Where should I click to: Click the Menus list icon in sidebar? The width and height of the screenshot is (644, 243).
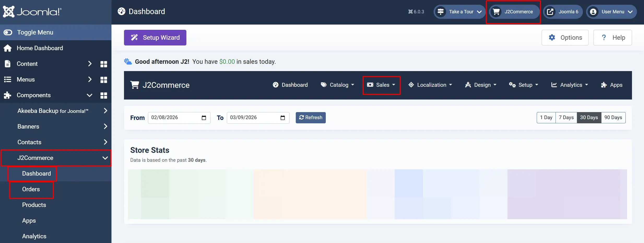pos(8,79)
